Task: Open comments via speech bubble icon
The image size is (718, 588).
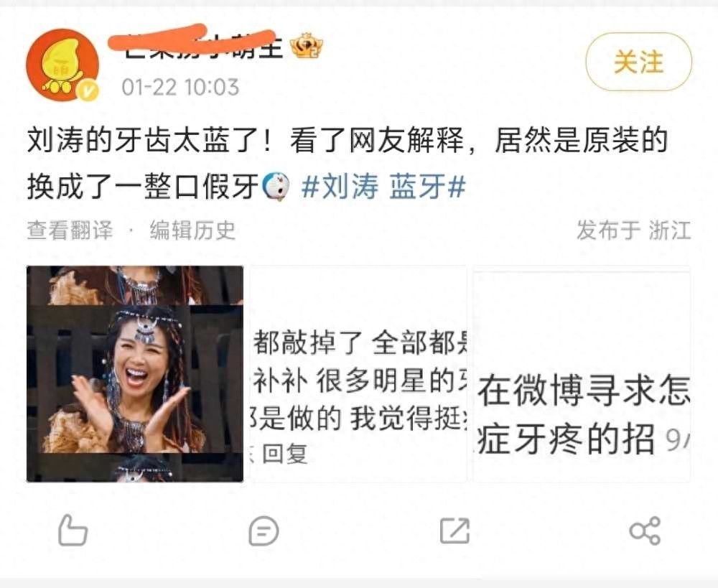Action: (x=264, y=531)
